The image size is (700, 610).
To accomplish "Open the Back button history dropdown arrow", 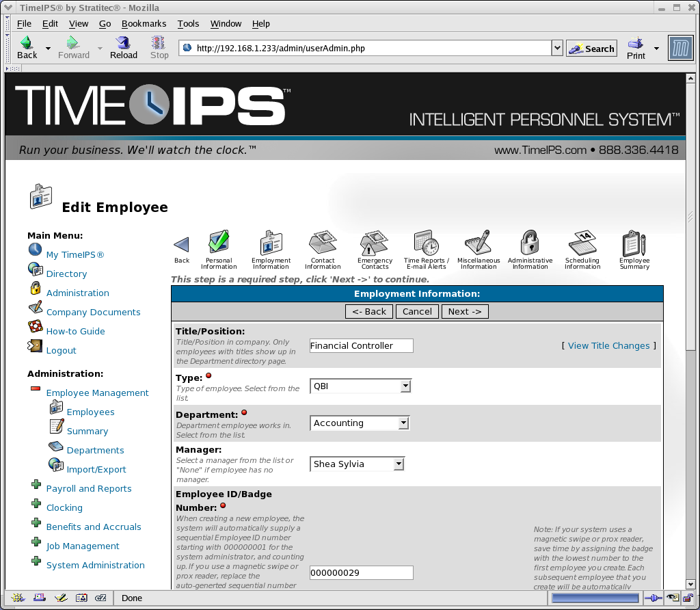I will 48,49.
